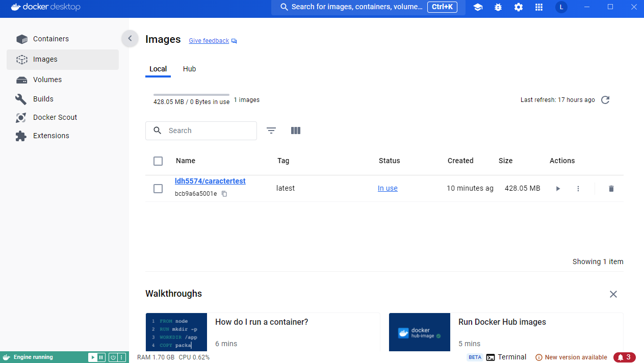Click the disk usage progress bar
Viewport: 644px width, 363px height.
click(192, 95)
